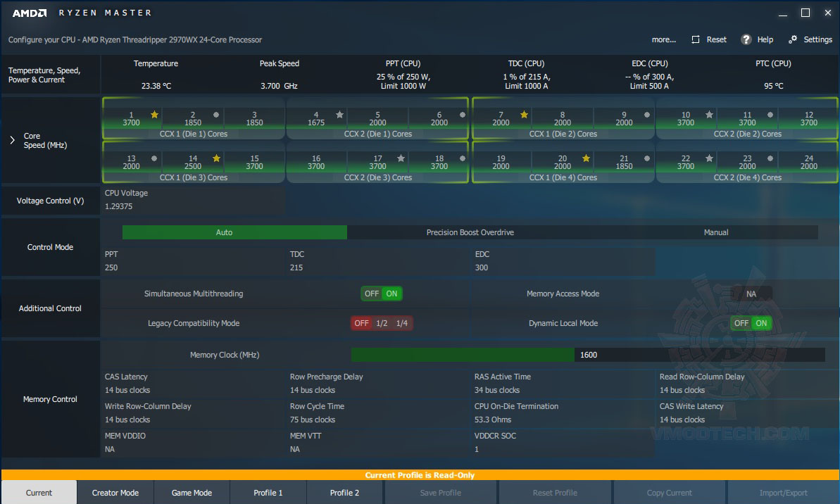Click the TDC value 215 field
The image size is (840, 504).
(296, 267)
